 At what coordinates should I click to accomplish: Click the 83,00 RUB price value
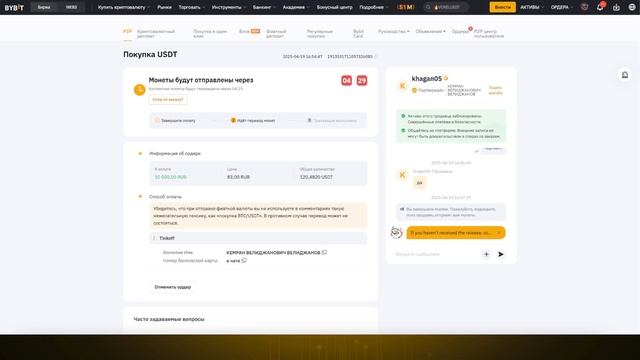point(238,177)
